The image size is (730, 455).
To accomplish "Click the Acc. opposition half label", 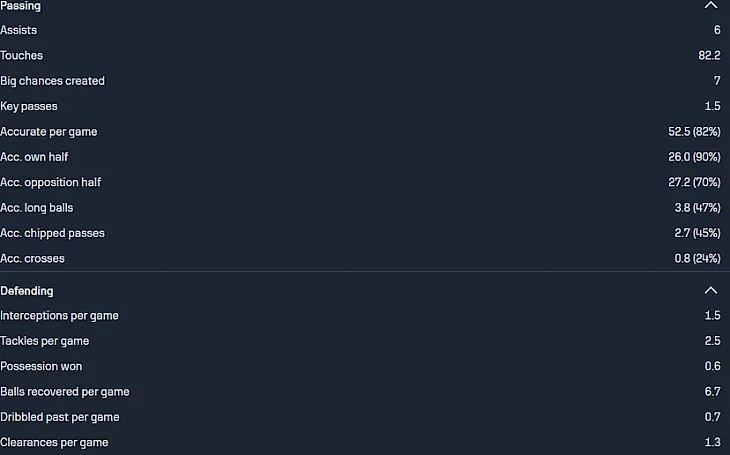I will (51, 182).
